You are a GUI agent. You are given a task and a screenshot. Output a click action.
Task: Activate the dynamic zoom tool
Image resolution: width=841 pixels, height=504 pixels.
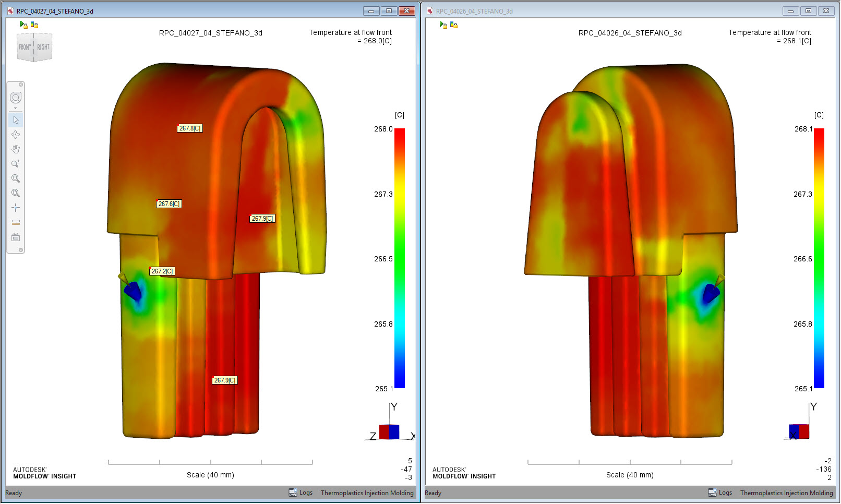16,163
